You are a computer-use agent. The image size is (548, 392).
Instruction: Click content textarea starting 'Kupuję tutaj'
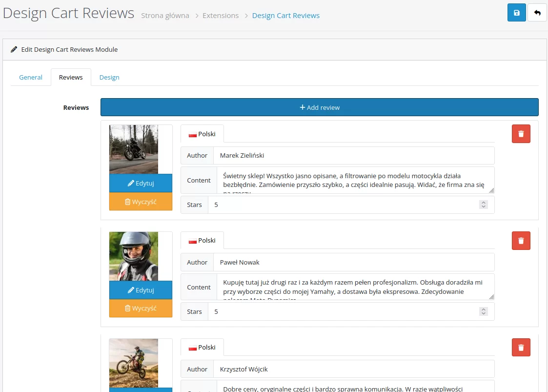tap(355, 287)
